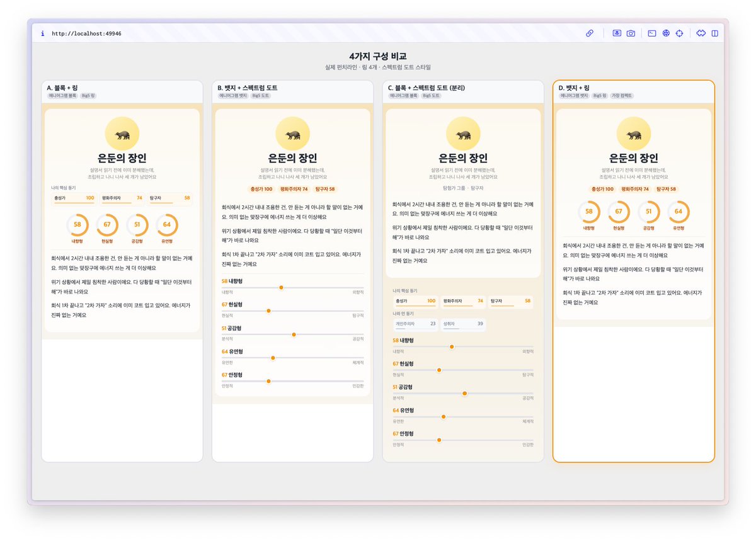Screen dimensions: 756x541
Task: Click the info icon beside the address bar
Action: 42,33
